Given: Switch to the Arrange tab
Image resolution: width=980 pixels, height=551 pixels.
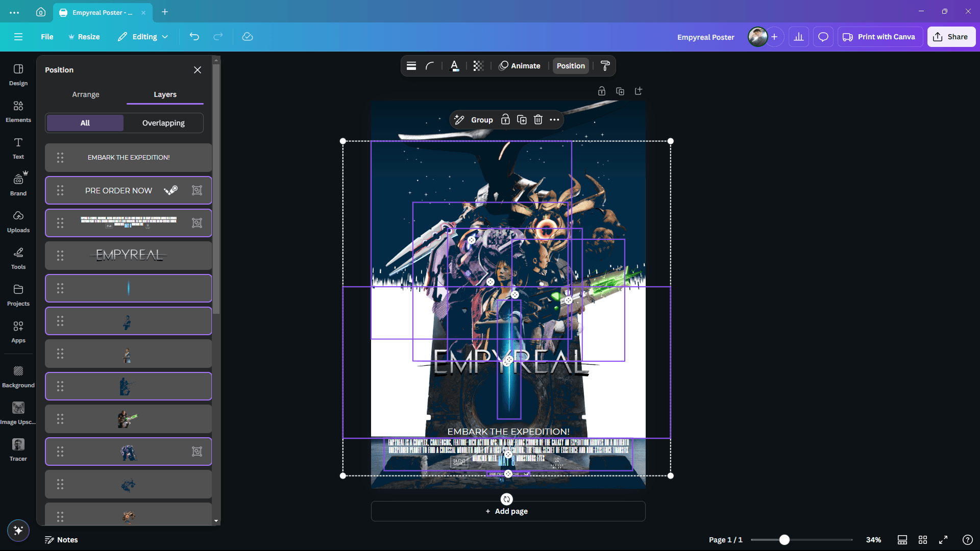Looking at the screenshot, I should [86, 94].
